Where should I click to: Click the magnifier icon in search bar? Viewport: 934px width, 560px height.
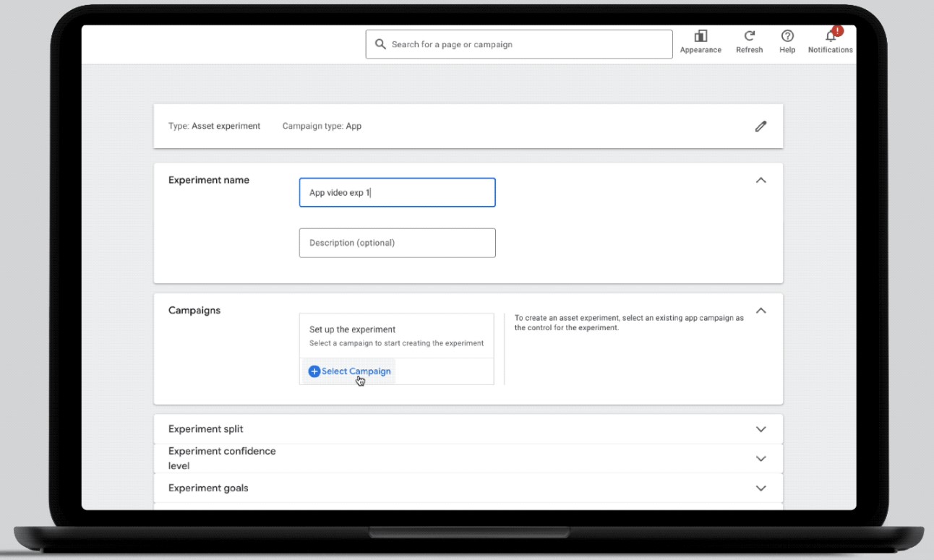pos(380,44)
